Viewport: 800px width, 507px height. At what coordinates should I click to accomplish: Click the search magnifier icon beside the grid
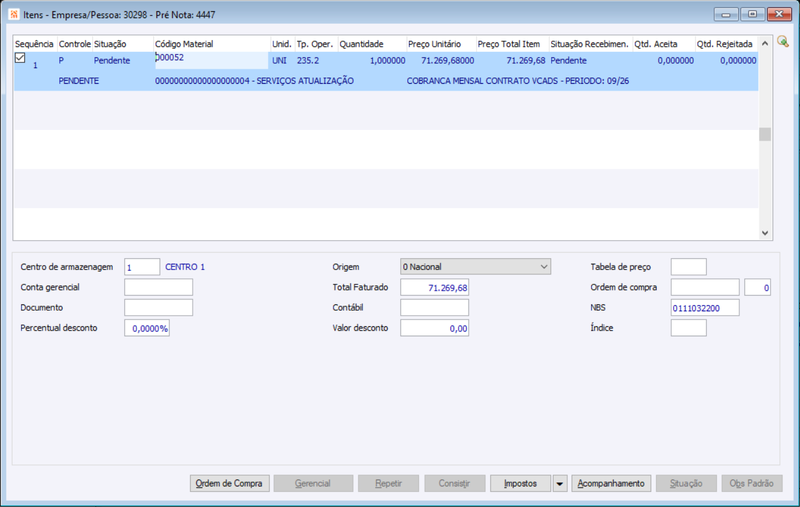click(x=783, y=42)
